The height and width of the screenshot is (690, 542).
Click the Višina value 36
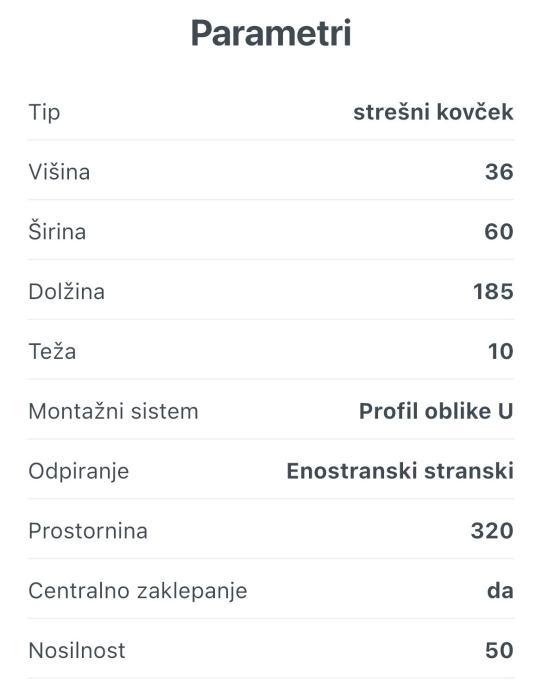pos(499,172)
